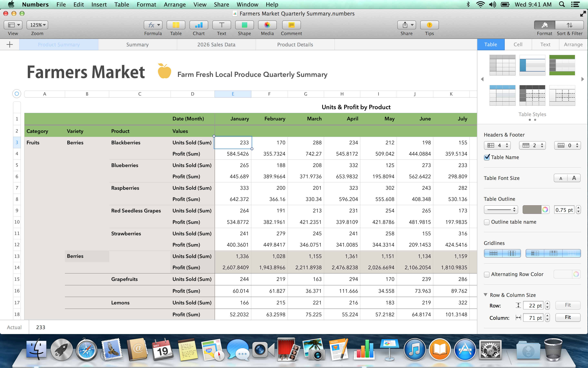Click the row Fit button
The width and height of the screenshot is (588, 368).
[568, 305]
